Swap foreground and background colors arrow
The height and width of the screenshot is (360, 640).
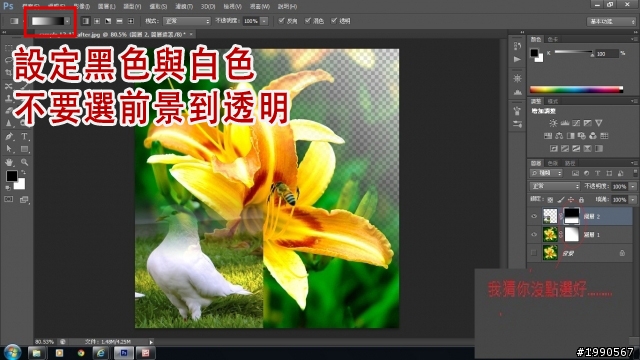[23, 172]
